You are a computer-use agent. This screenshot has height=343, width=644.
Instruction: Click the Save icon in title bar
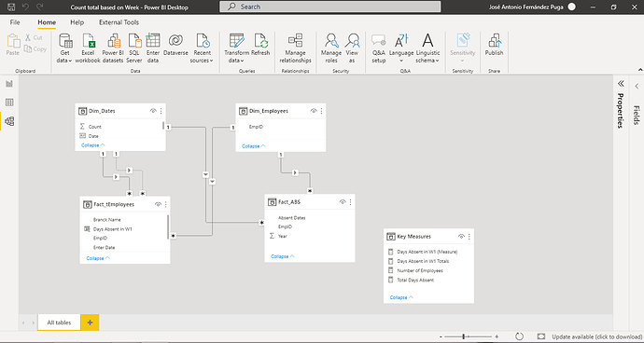tap(11, 7)
